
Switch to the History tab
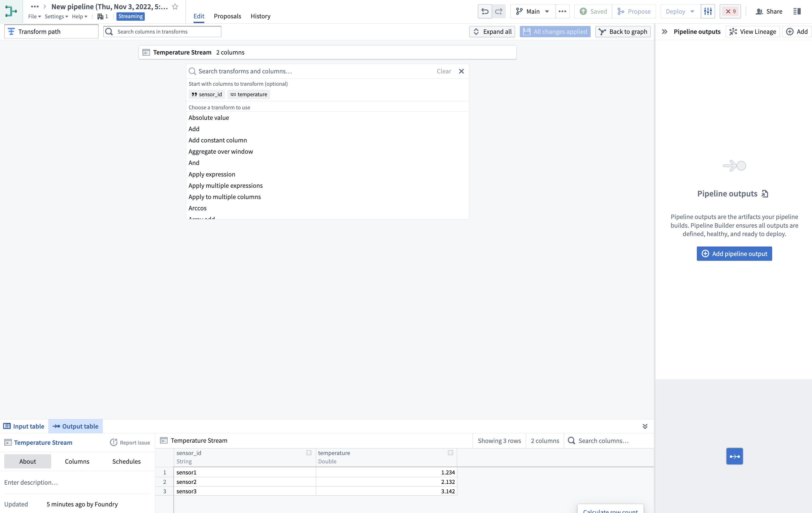260,16
